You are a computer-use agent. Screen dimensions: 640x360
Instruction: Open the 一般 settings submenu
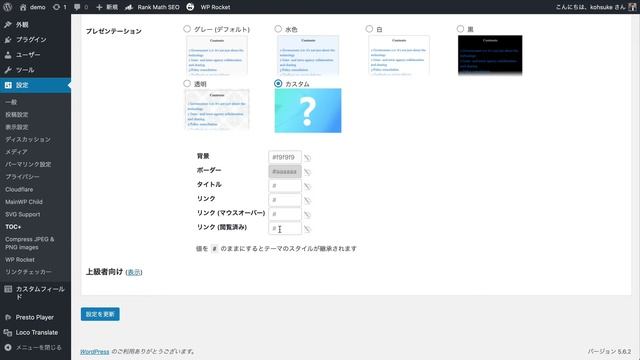(x=11, y=102)
